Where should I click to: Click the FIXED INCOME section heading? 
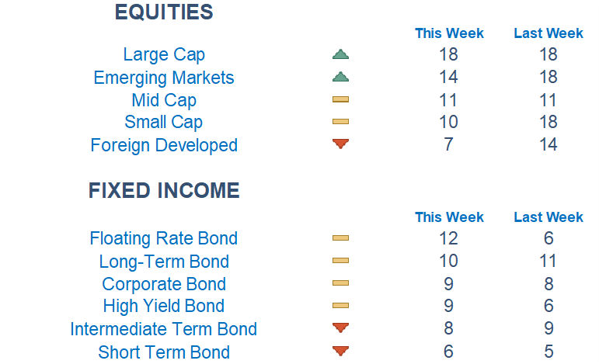point(164,191)
